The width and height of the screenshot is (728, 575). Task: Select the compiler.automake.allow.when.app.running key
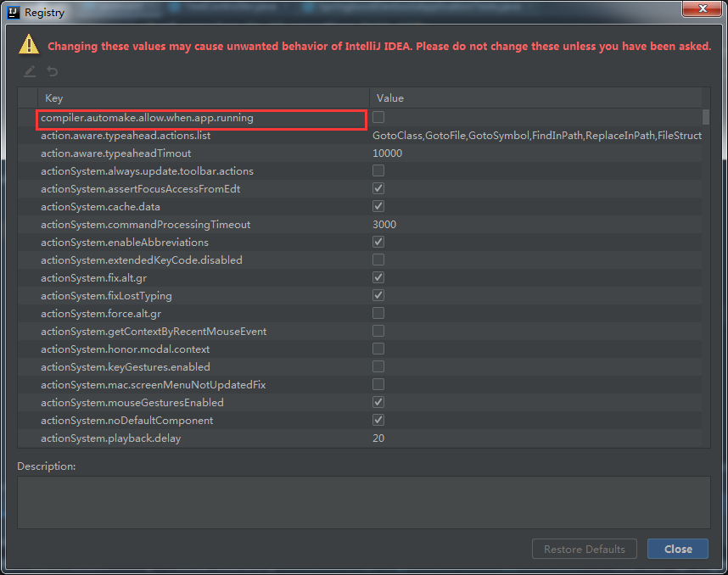tap(147, 118)
